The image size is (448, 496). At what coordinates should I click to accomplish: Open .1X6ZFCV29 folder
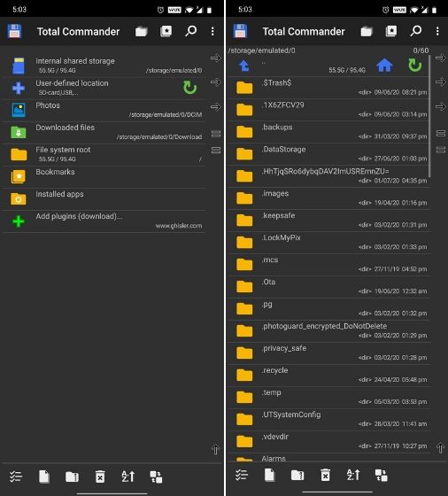click(x=328, y=110)
